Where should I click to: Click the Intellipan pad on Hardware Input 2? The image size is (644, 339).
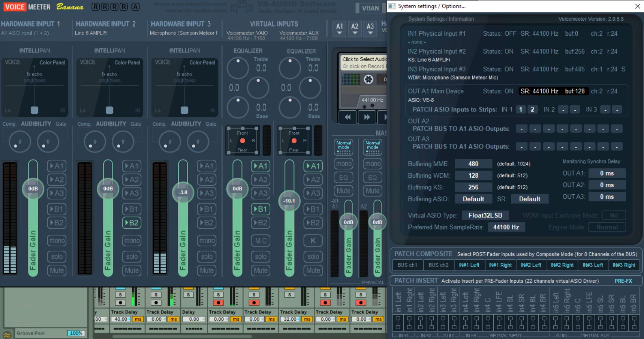pos(109,87)
